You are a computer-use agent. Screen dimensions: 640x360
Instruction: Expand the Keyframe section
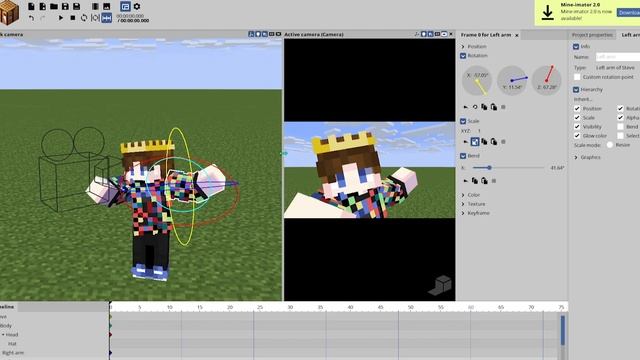(463, 213)
